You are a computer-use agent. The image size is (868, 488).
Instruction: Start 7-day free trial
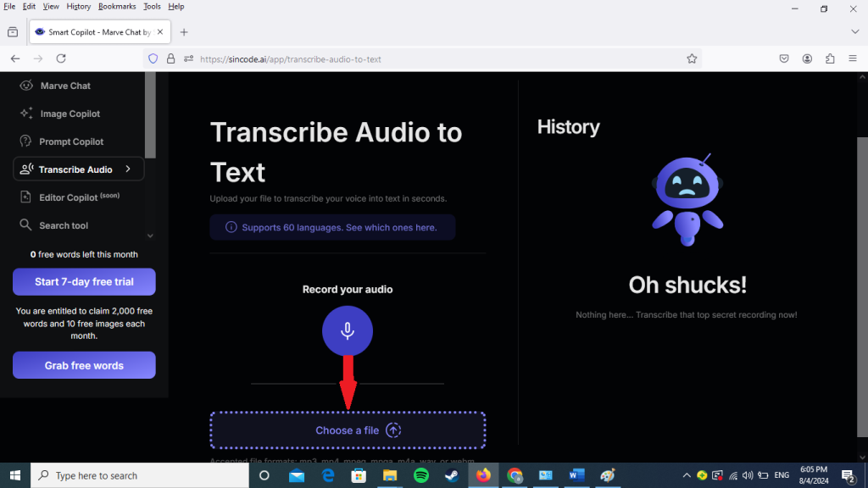pyautogui.click(x=84, y=281)
